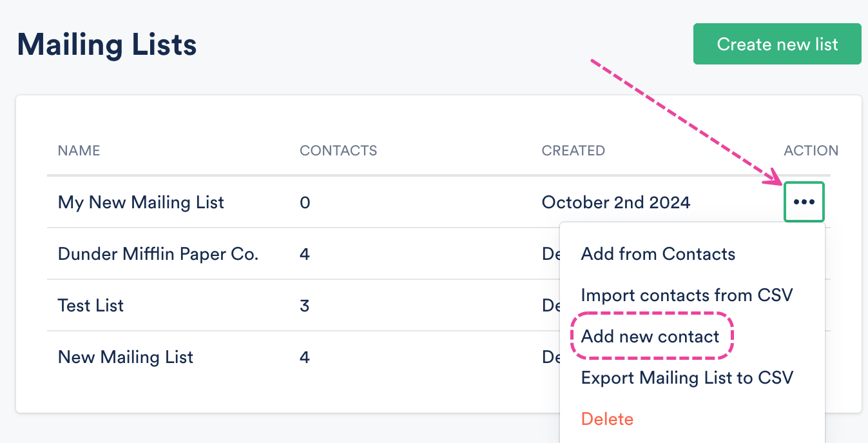The height and width of the screenshot is (443, 868).
Task: Select the Test List entry
Action: [x=90, y=306]
